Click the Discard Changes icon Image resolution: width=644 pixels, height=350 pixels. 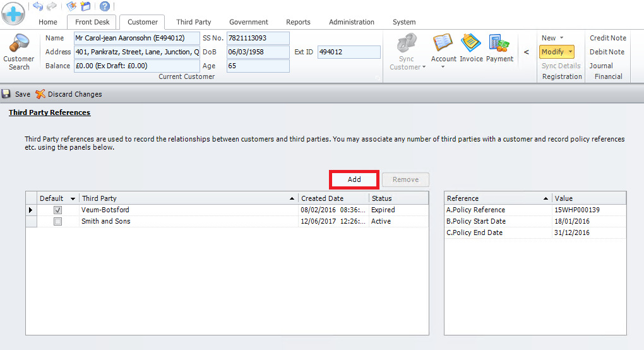pos(40,94)
